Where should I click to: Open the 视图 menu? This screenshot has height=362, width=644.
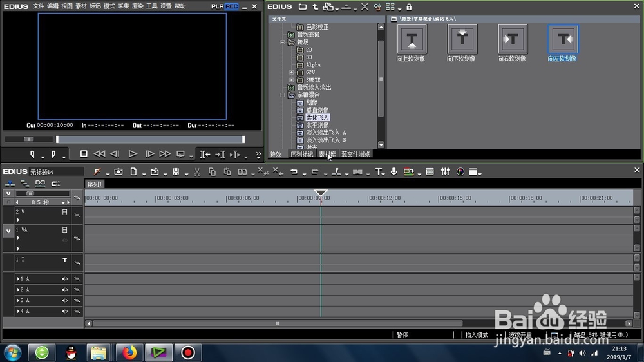(x=66, y=6)
